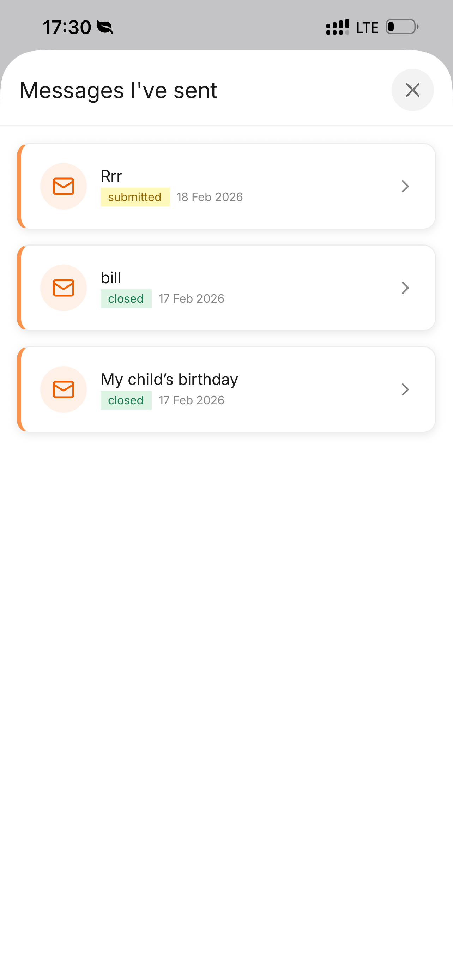This screenshot has height=980, width=453.
Task: Open the bill message title
Action: tap(111, 278)
